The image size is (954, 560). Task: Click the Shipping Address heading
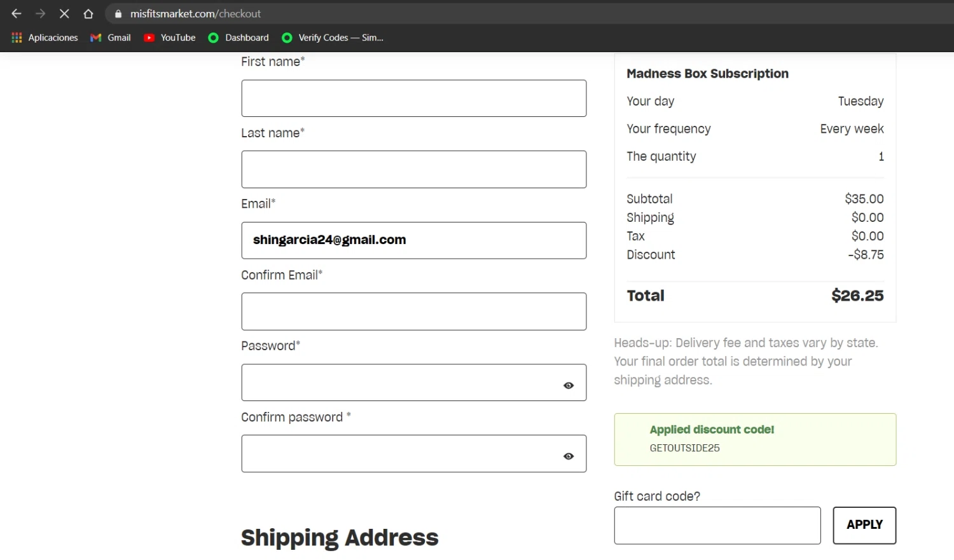click(340, 538)
